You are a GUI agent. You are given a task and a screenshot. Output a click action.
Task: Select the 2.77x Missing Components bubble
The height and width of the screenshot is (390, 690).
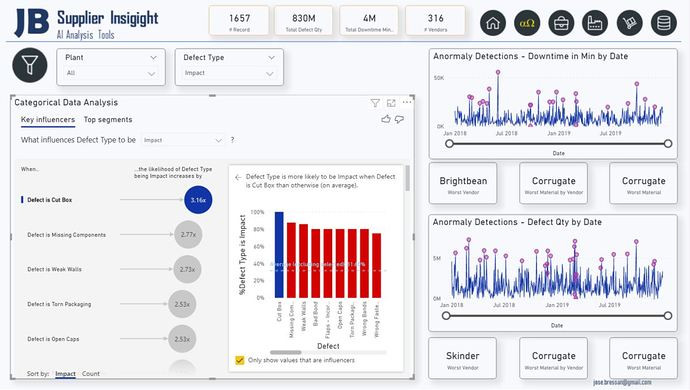(x=188, y=235)
